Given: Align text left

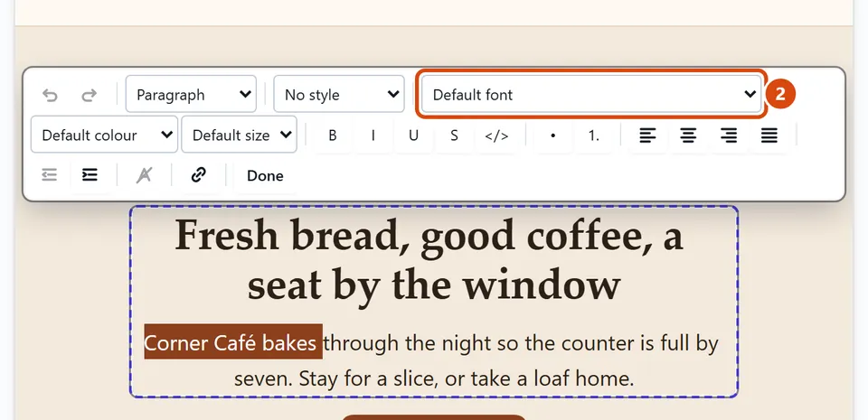Looking at the screenshot, I should click(647, 135).
